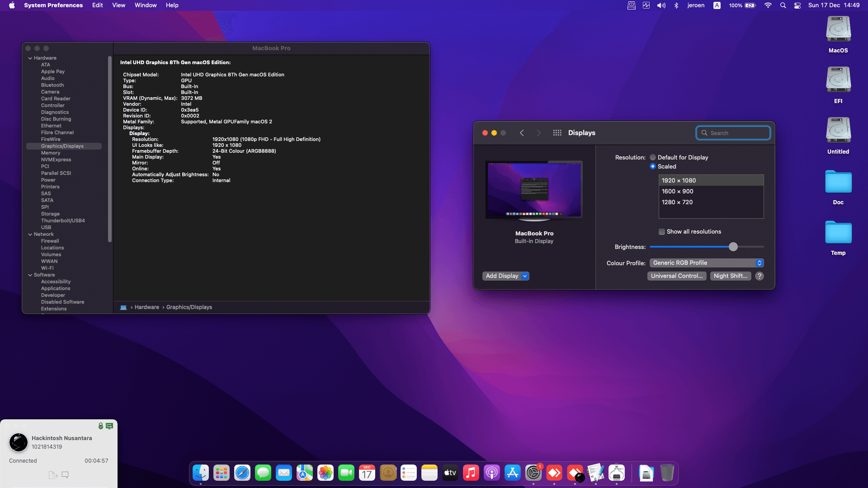Image resolution: width=868 pixels, height=488 pixels.
Task: Open the Colour Profile dropdown
Action: pyautogui.click(x=707, y=263)
